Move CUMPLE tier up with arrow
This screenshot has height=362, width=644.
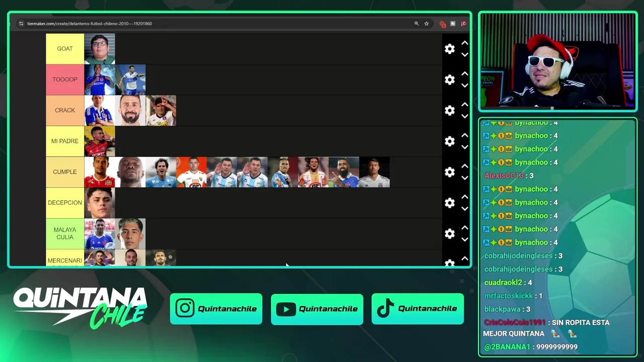click(465, 166)
